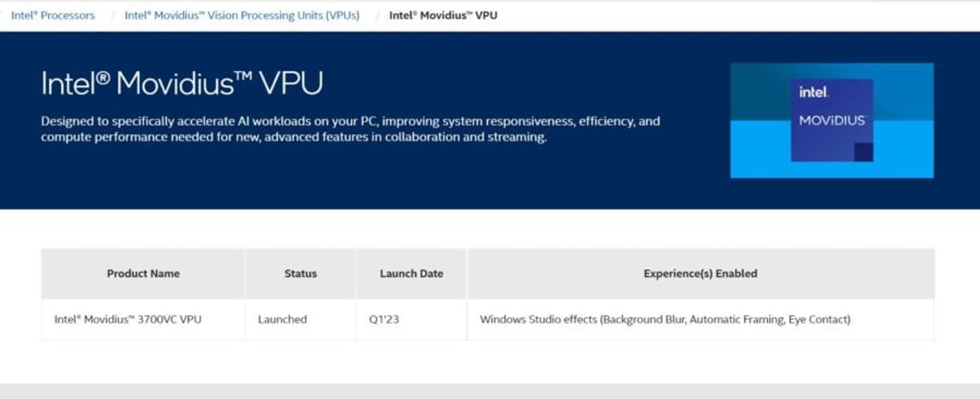Click the second breadcrumb slash separator

[377, 16]
